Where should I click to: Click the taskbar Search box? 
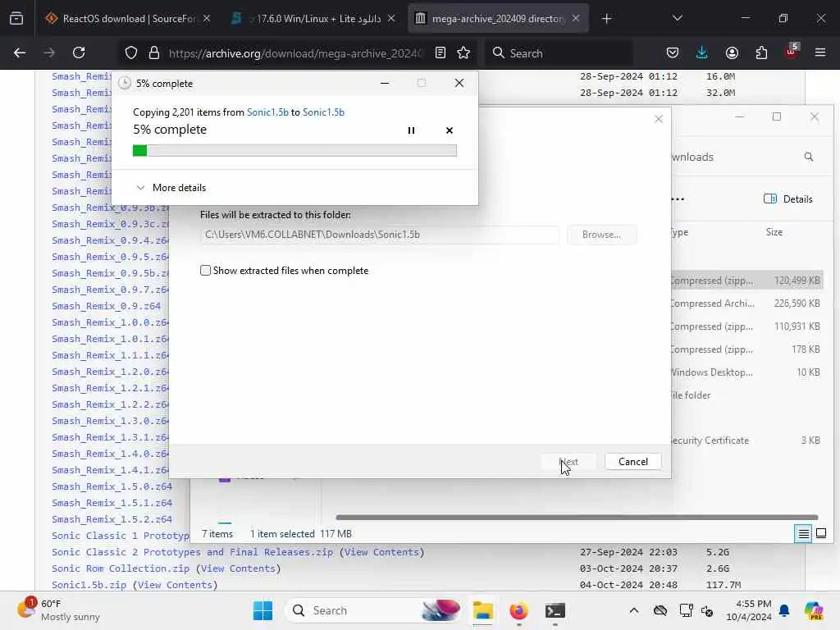point(375,610)
